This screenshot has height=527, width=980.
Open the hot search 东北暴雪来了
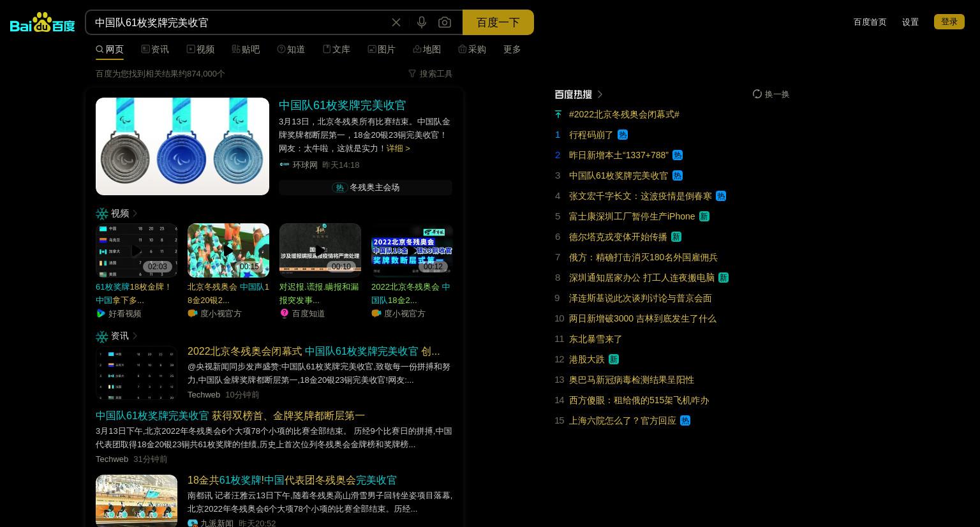pyautogui.click(x=596, y=339)
